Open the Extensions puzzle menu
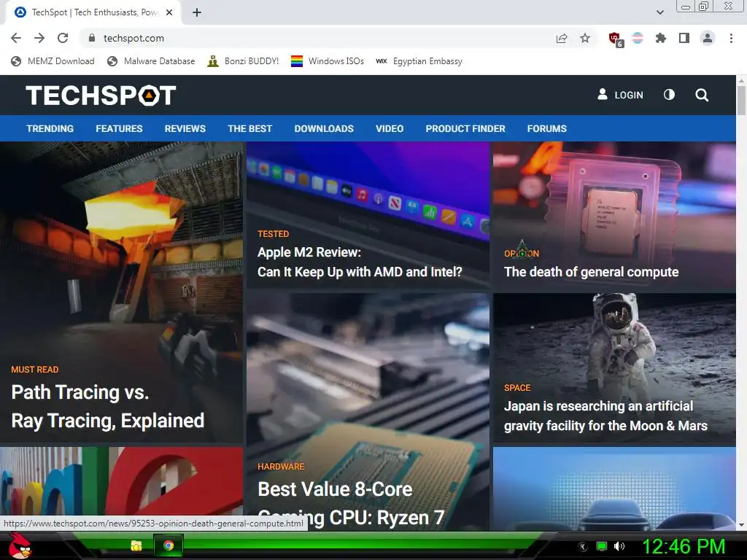Screen dimensions: 747x560 tap(661, 38)
